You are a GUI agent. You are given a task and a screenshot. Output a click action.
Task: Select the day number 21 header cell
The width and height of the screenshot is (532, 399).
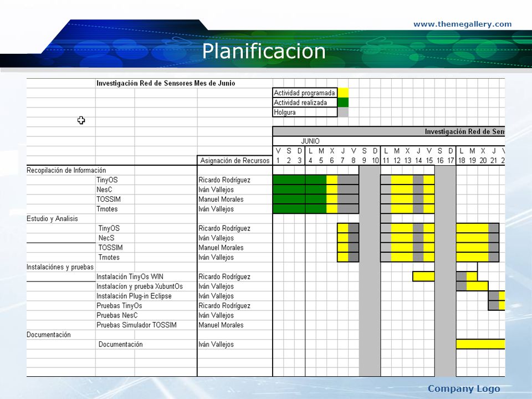[x=494, y=161]
